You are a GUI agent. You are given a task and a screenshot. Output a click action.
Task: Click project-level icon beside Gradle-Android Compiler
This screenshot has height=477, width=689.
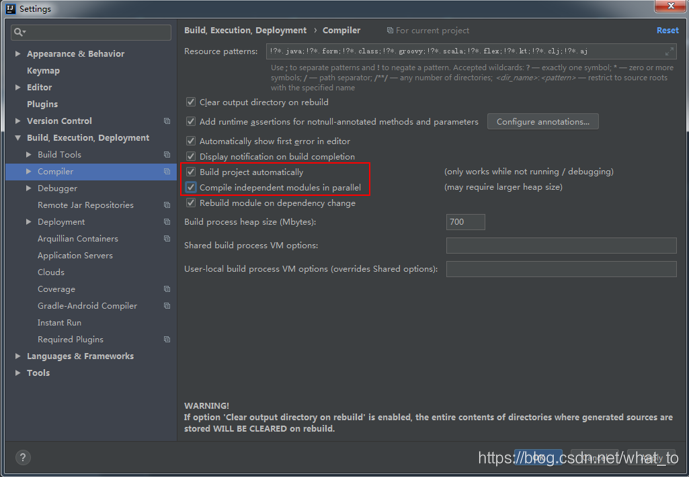click(x=167, y=306)
